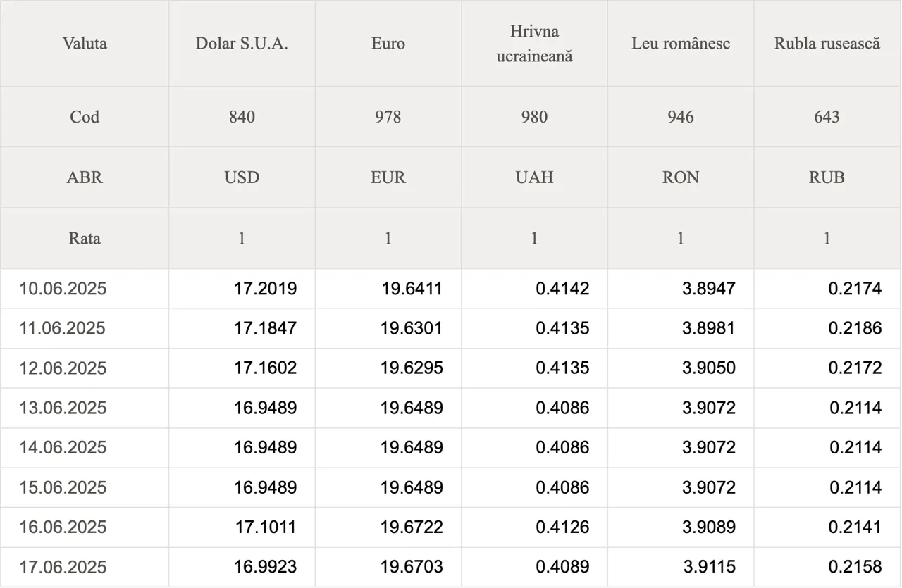Select the USD abbreviation cell
The height and width of the screenshot is (588, 902).
click(242, 177)
